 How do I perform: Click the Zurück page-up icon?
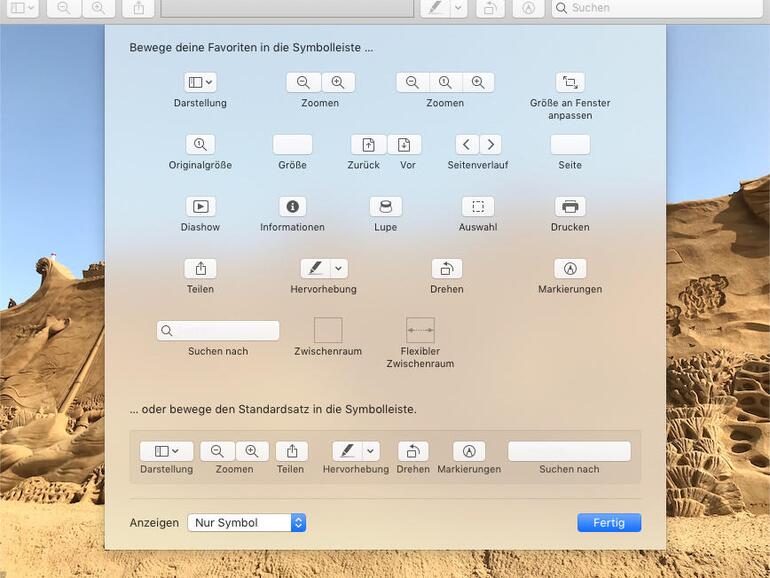click(368, 144)
